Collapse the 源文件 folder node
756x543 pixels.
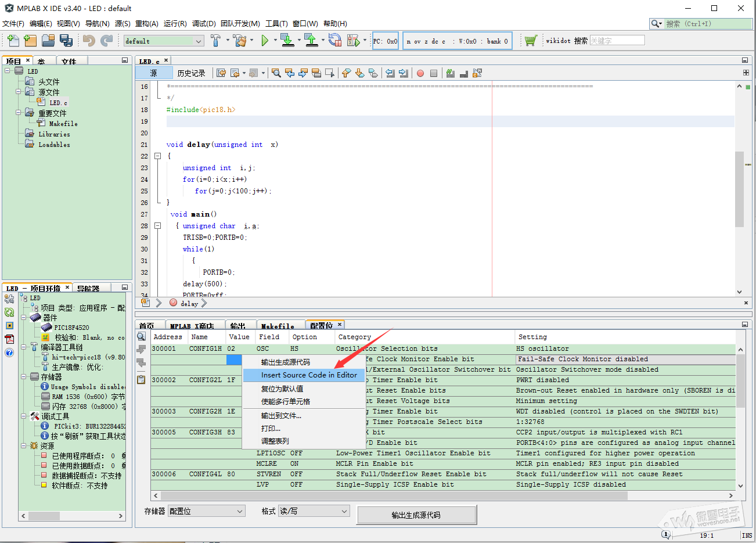click(19, 92)
